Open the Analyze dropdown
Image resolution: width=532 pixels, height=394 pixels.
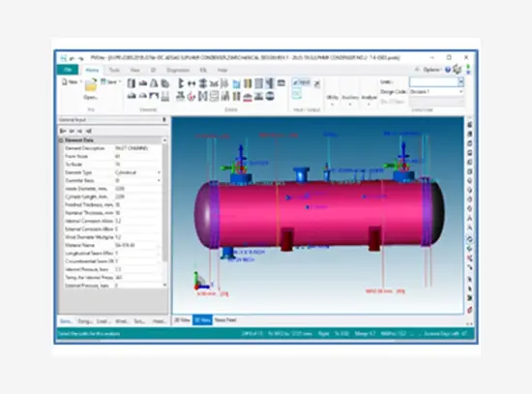pyautogui.click(x=369, y=101)
